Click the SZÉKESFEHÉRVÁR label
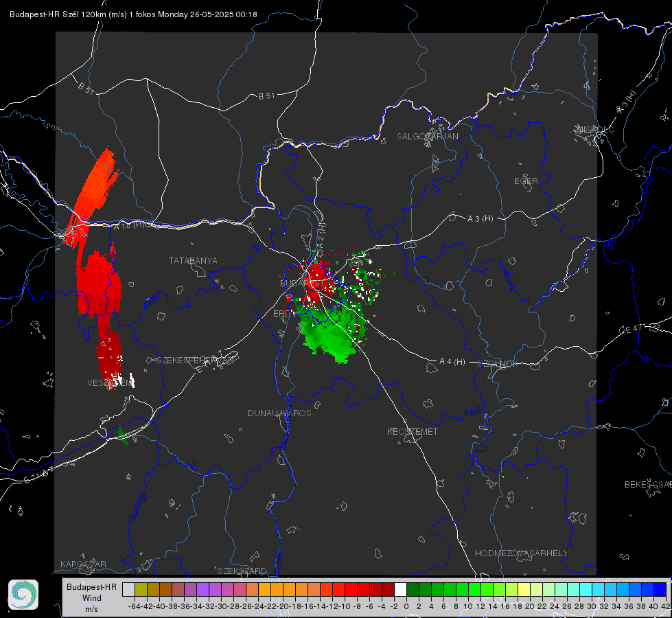 click(x=196, y=360)
